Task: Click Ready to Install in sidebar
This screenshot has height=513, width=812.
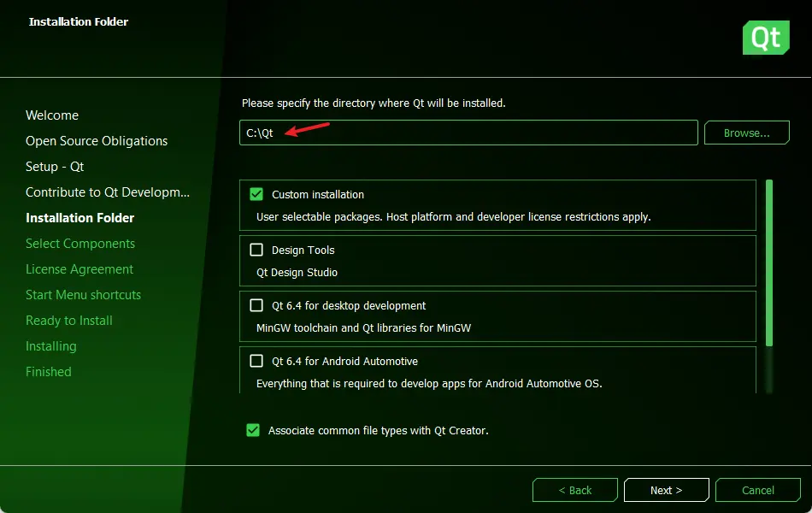Action: [69, 321]
